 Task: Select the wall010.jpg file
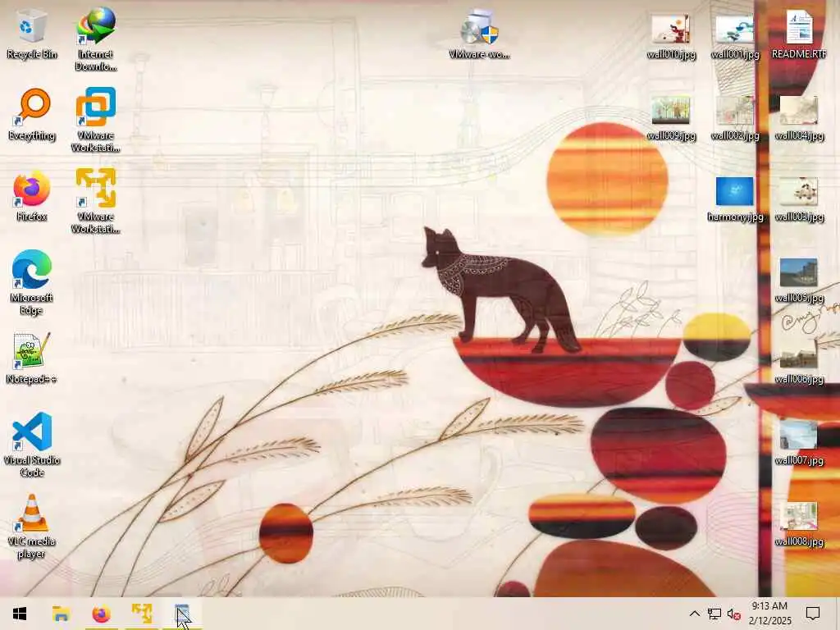pos(671,38)
